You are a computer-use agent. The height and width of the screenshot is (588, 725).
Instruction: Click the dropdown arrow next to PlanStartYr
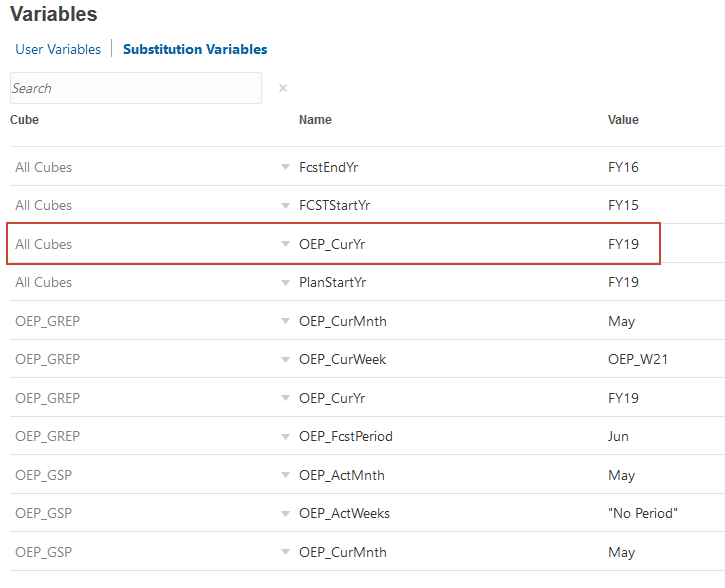click(285, 283)
